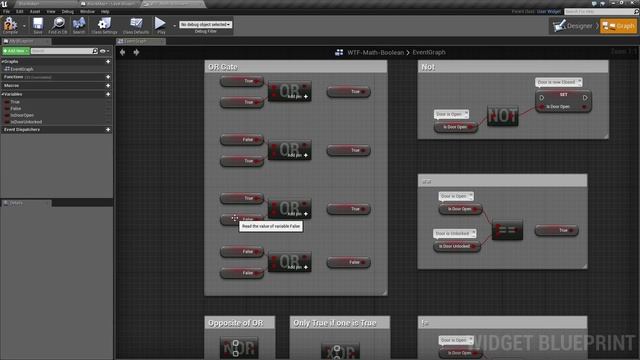The height and width of the screenshot is (360, 640).
Task: Click the Add New button
Action: tap(16, 51)
